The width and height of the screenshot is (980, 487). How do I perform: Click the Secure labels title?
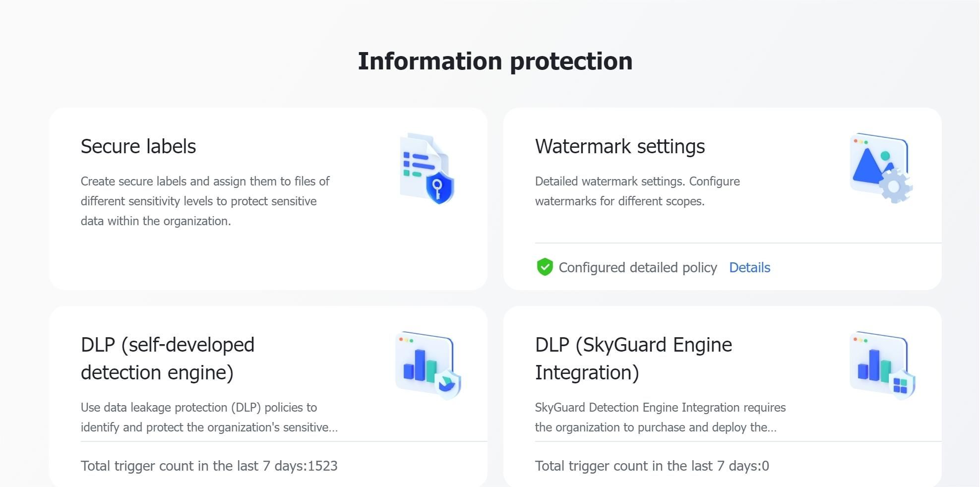point(138,146)
